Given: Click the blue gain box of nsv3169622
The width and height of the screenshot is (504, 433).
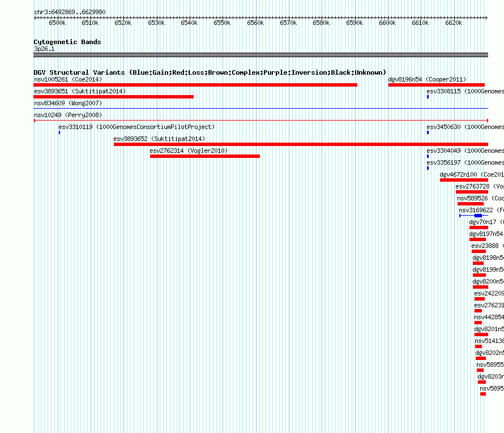Looking at the screenshot, I should (479, 216).
